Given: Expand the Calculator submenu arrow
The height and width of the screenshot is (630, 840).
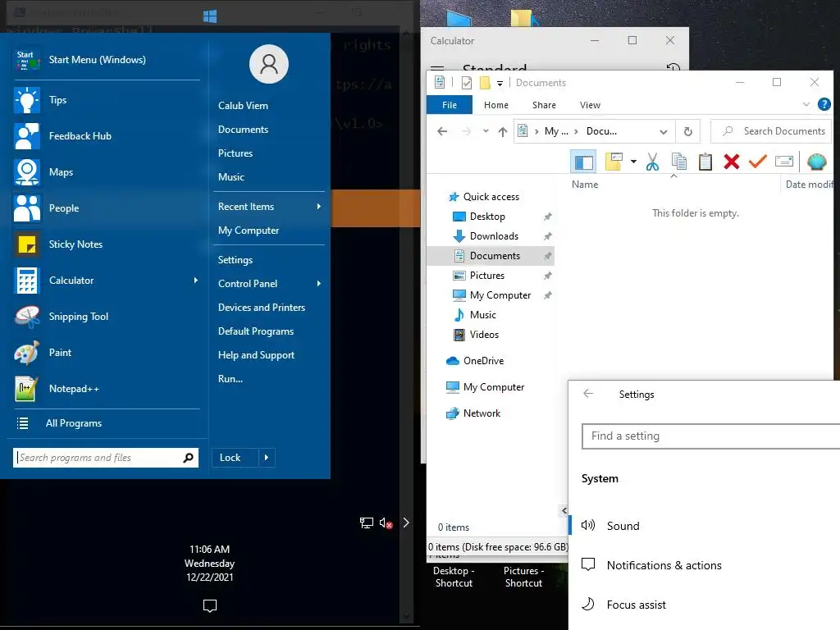Looking at the screenshot, I should click(x=195, y=281).
